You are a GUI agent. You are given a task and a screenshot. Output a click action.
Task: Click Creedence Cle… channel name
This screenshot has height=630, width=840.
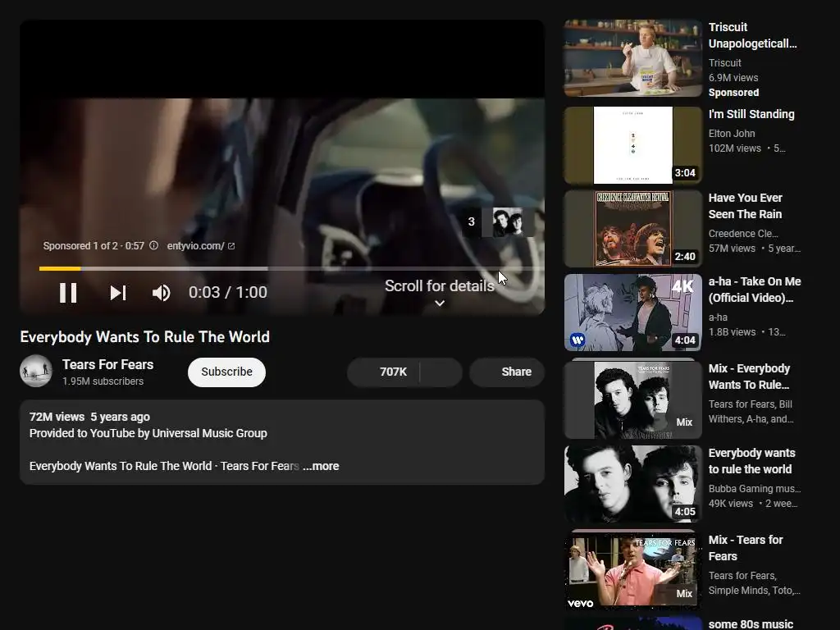743,234
